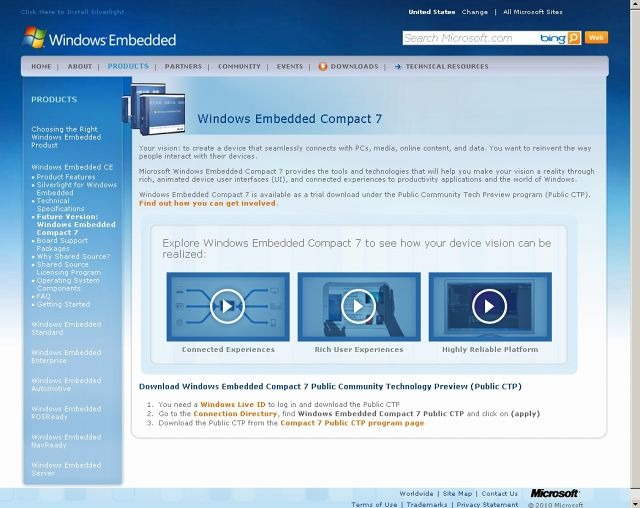The width and height of the screenshot is (640, 508).
Task: Open the FAQ sidebar link
Action: point(43,296)
